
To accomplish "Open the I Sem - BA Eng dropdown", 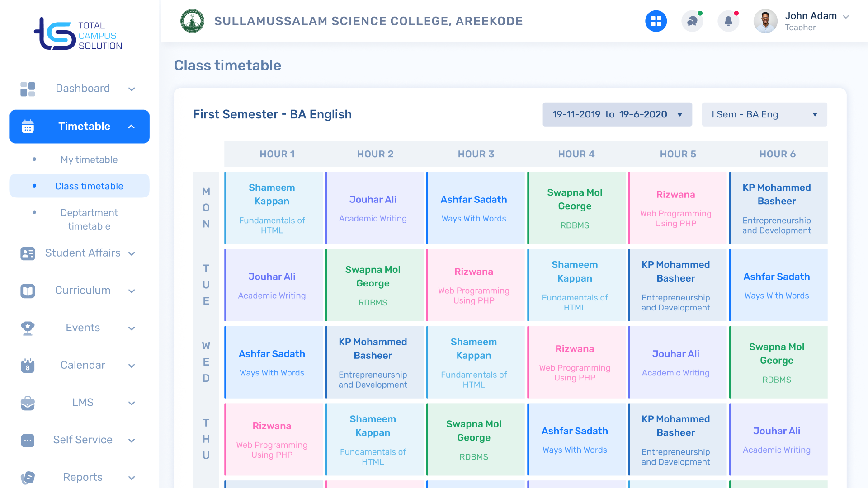I will [764, 115].
